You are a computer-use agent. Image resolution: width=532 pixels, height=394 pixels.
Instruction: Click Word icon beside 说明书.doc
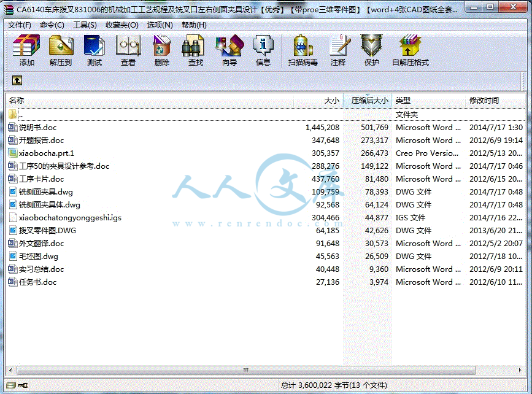click(12, 127)
